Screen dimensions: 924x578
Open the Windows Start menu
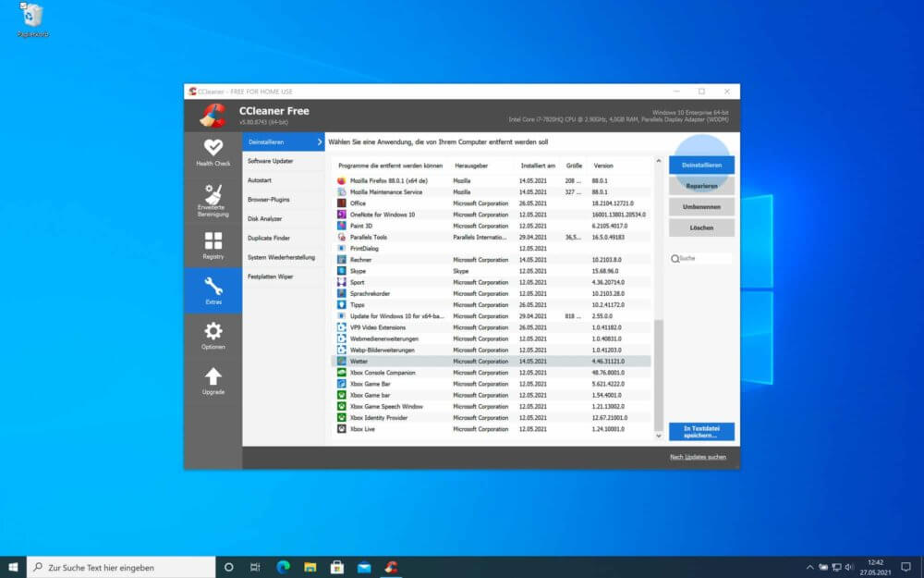coord(13,568)
